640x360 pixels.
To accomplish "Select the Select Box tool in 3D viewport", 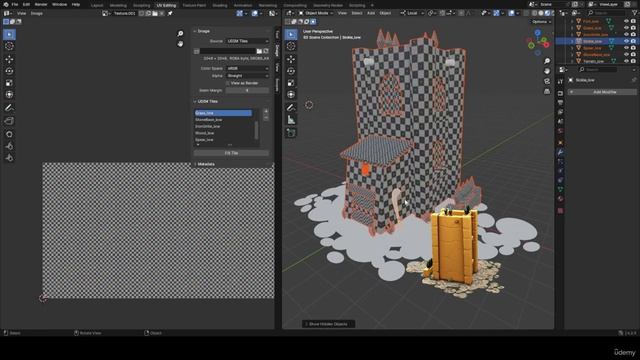I will coord(291,34).
